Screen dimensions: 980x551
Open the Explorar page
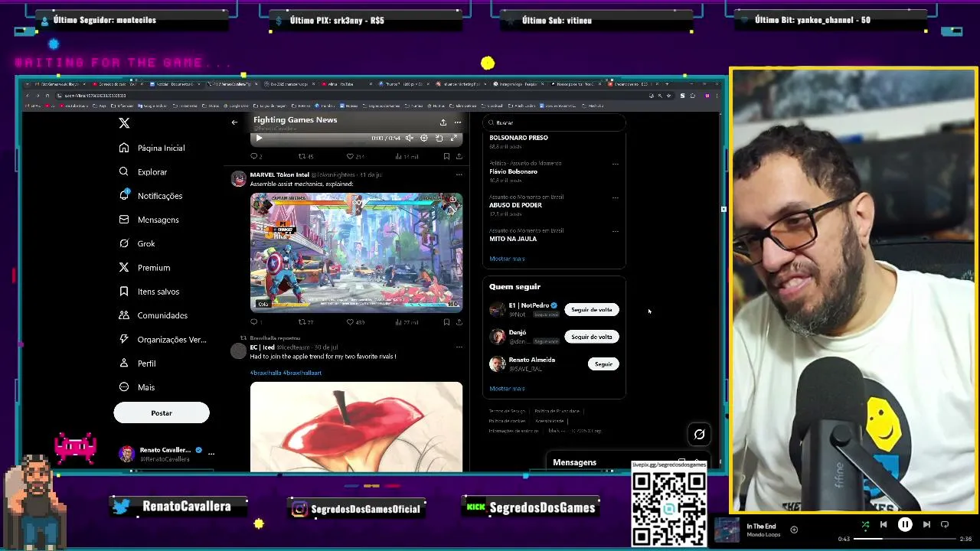point(143,172)
